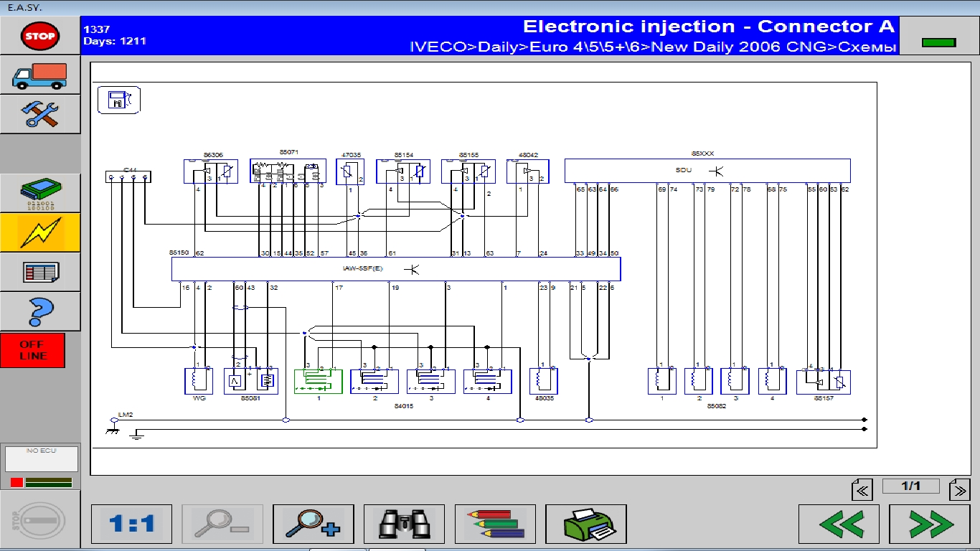Go to next diagram page arrow

pos(959,490)
